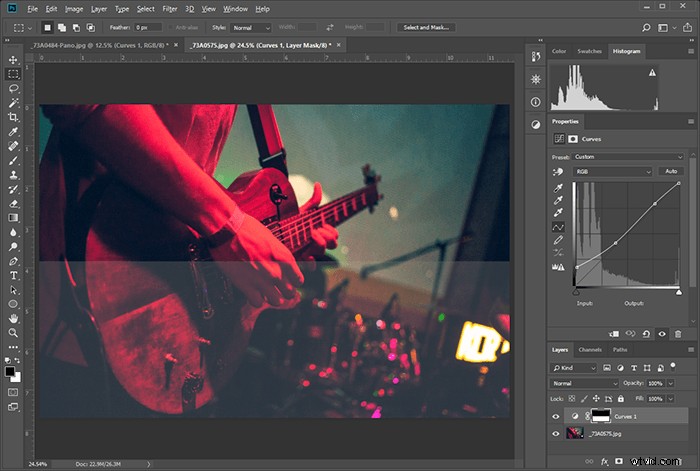Switch to the Channels tab

pos(590,350)
